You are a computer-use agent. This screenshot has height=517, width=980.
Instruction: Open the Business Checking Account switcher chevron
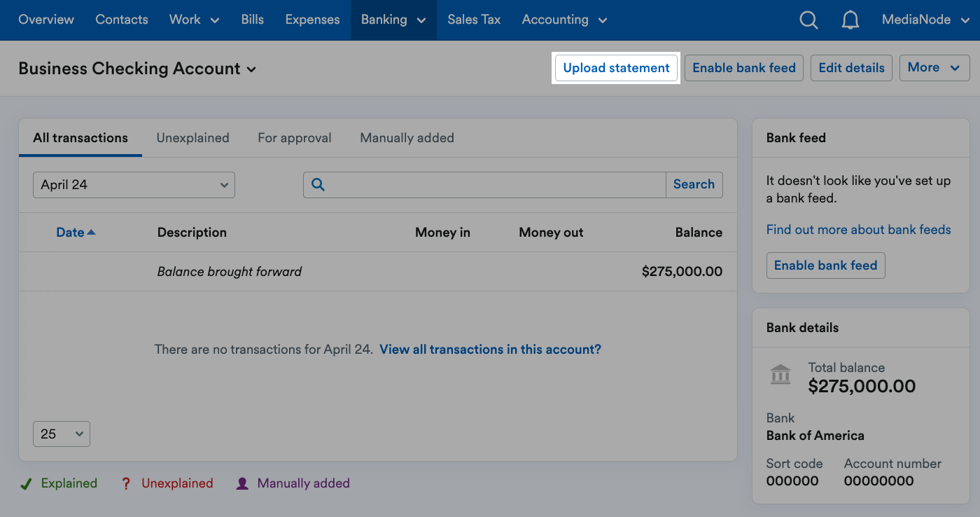252,69
